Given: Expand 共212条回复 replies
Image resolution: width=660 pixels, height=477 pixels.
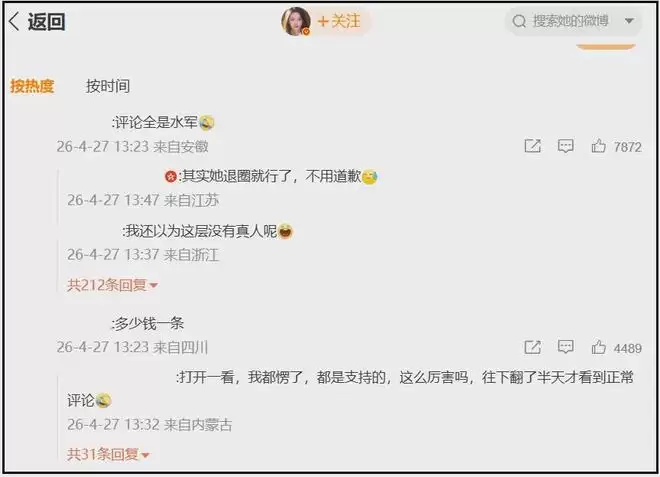Looking at the screenshot, I should [x=112, y=285].
